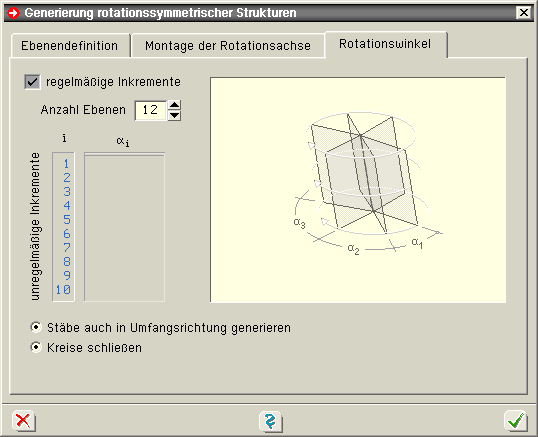Click the rotation planes preview diagram
This screenshot has height=437, width=538.
(x=358, y=190)
